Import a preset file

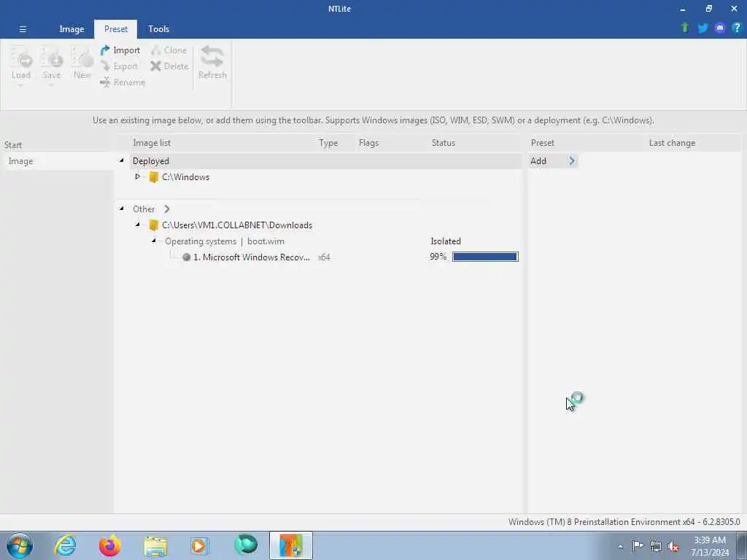120,50
